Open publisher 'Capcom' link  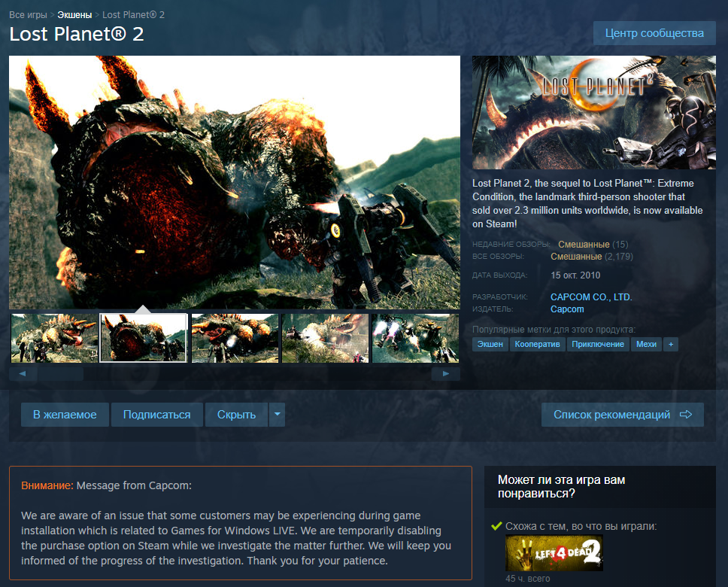567,309
